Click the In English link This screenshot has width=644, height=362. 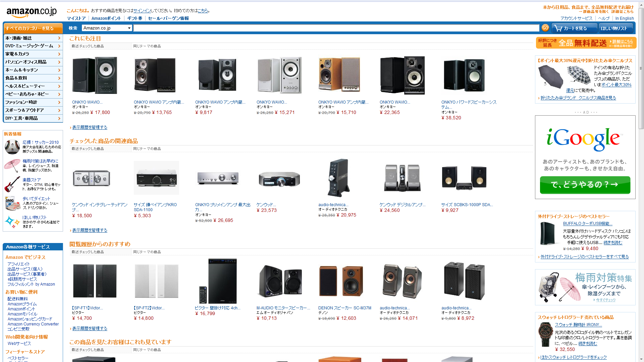625,18
